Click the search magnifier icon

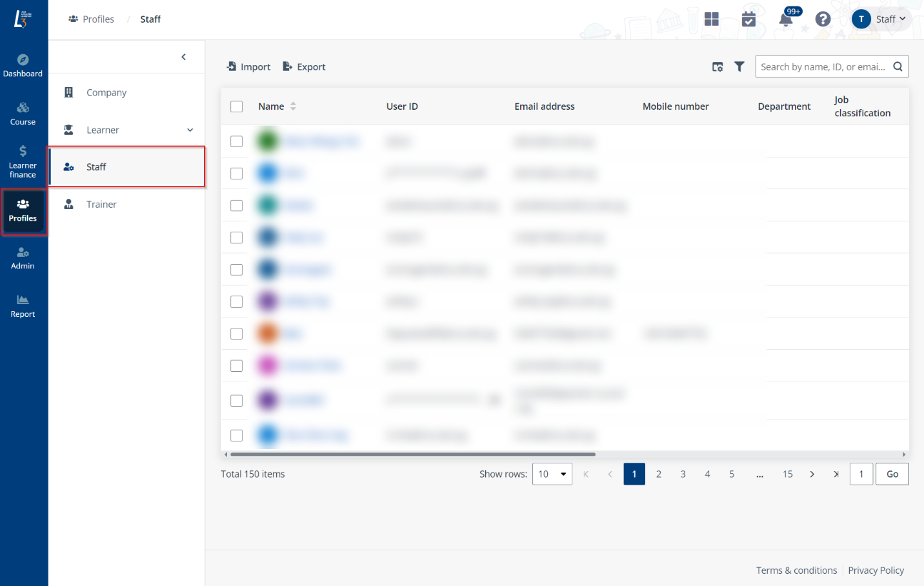[x=898, y=66]
